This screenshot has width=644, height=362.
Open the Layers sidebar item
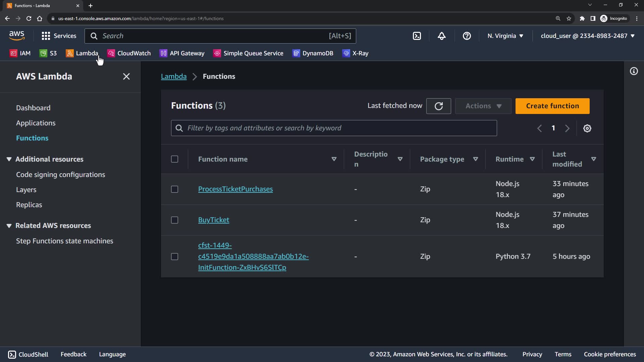(26, 190)
